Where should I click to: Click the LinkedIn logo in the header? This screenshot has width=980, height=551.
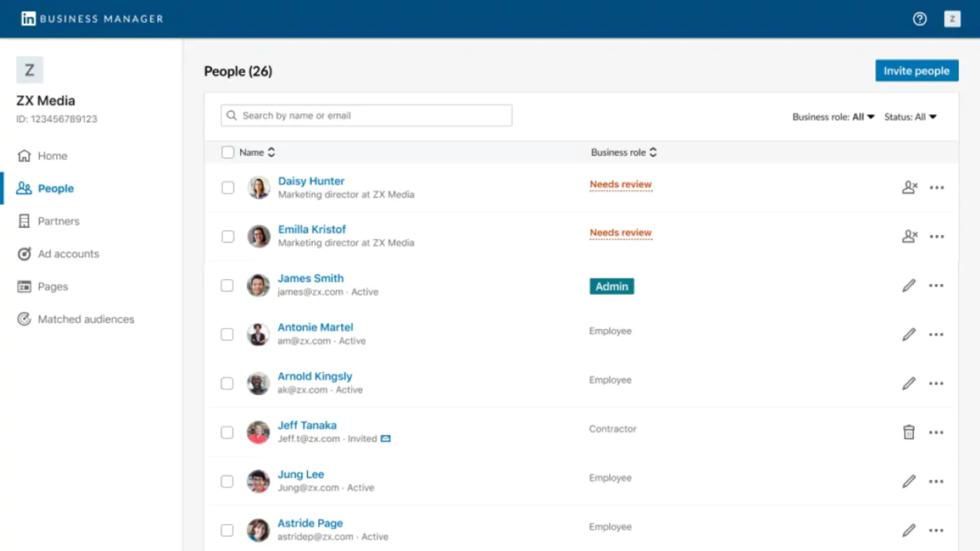tap(29, 19)
